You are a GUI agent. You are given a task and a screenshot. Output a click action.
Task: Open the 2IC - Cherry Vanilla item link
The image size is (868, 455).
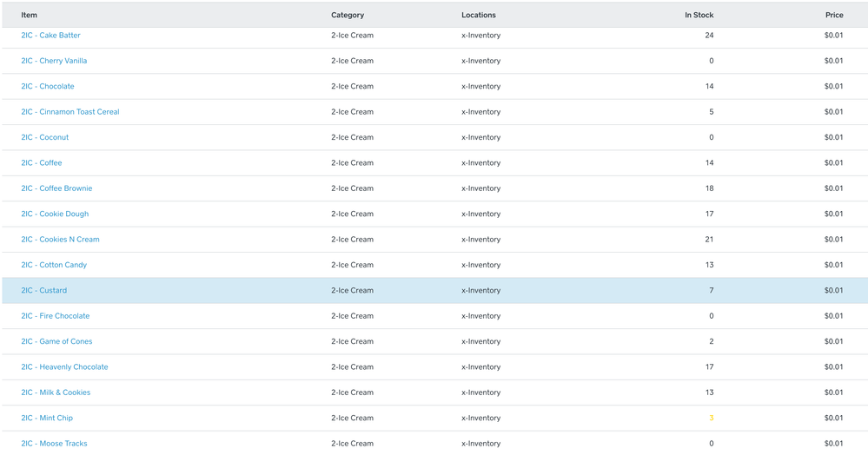(54, 61)
